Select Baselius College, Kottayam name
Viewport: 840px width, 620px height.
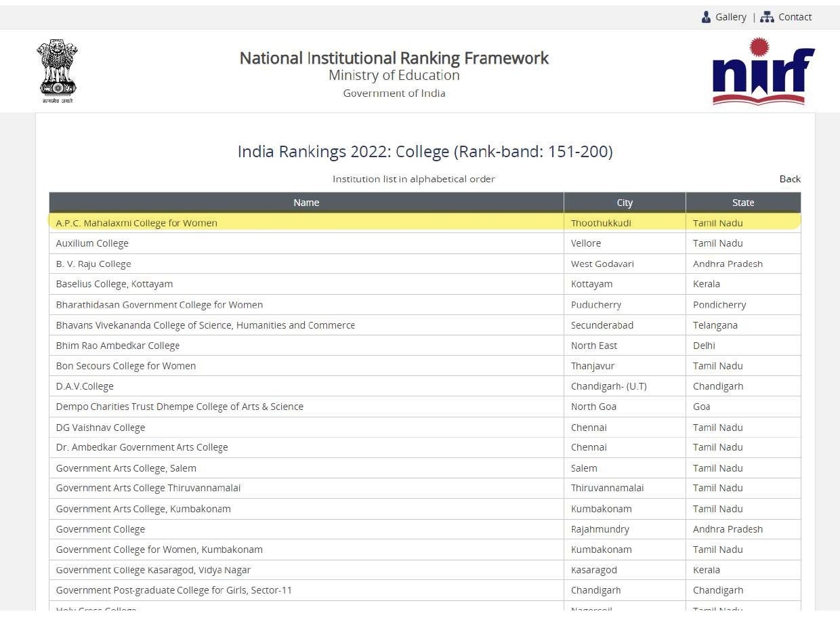(114, 284)
